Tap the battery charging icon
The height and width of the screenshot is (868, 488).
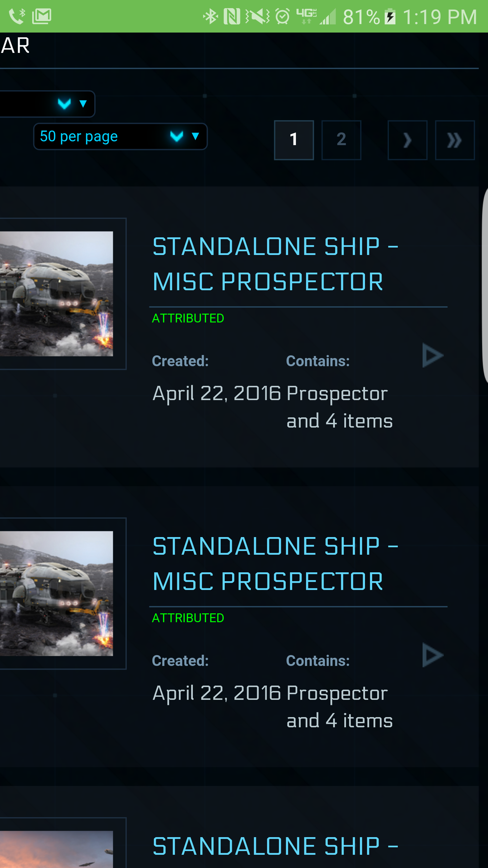(x=390, y=16)
